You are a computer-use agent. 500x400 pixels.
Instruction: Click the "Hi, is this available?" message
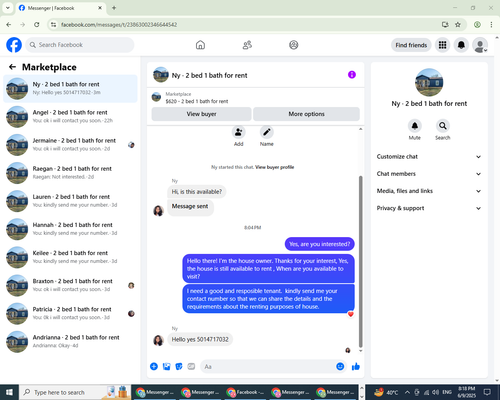pyautogui.click(x=197, y=192)
